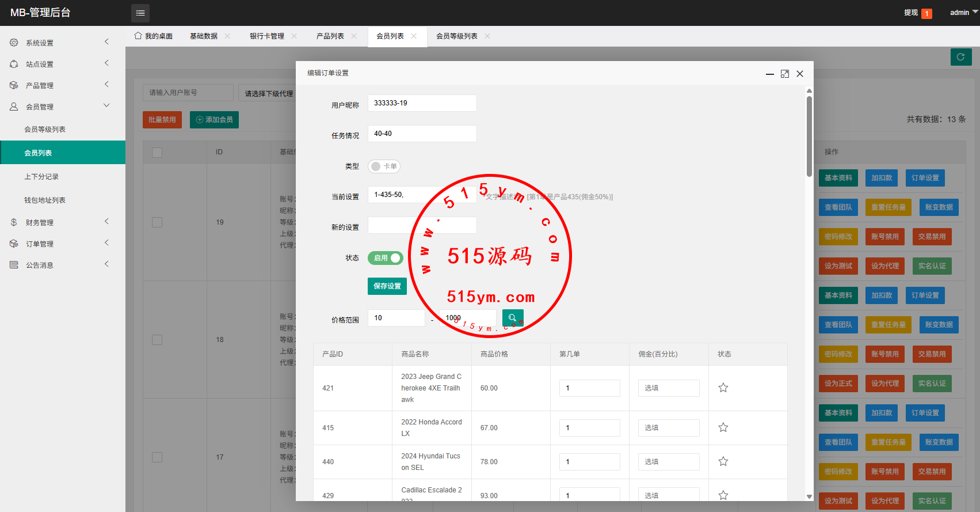The image size is (980, 512).
Task: Maximize the order settings dialog
Action: pyautogui.click(x=784, y=74)
